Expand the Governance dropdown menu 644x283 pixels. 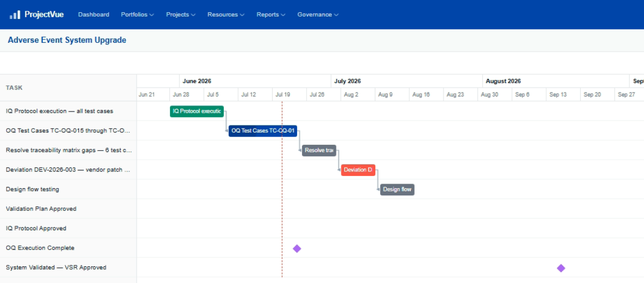point(318,14)
